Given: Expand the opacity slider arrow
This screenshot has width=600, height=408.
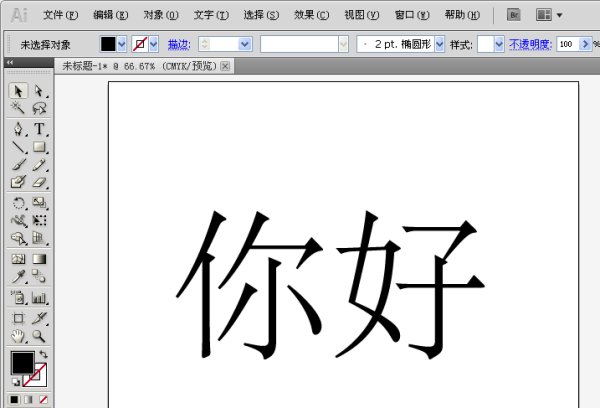Looking at the screenshot, I should 585,44.
